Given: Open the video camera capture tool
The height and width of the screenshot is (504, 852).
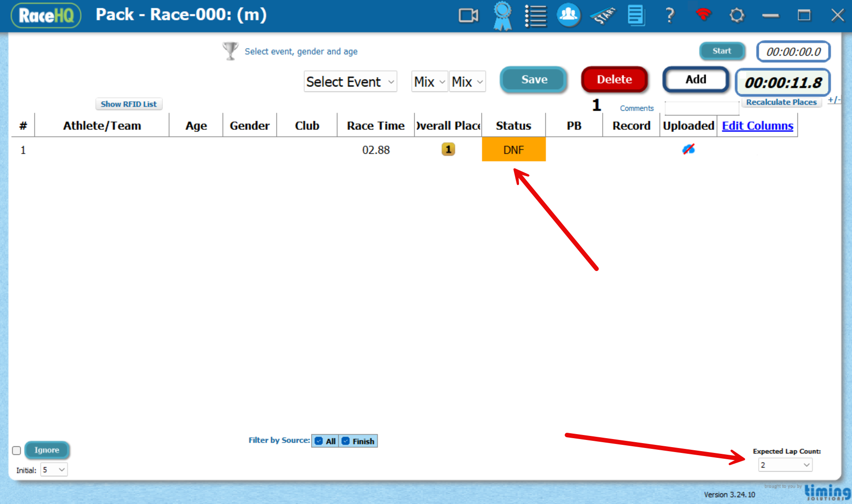Looking at the screenshot, I should coord(468,15).
